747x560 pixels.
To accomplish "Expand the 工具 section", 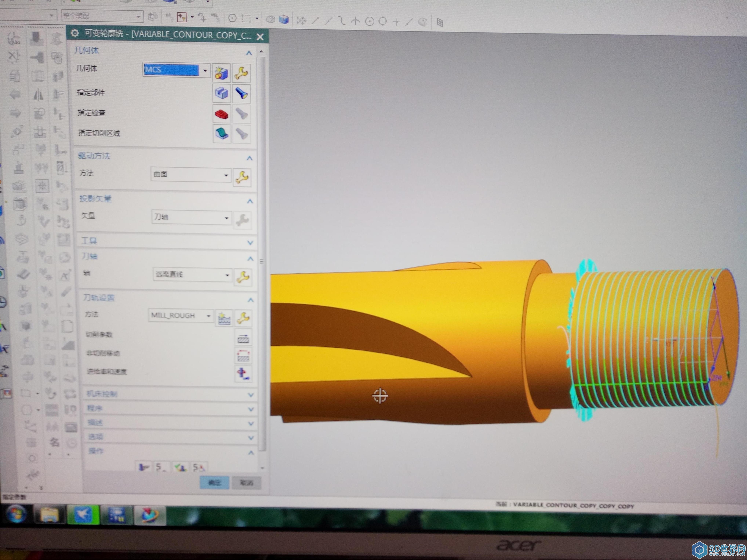I will [250, 243].
